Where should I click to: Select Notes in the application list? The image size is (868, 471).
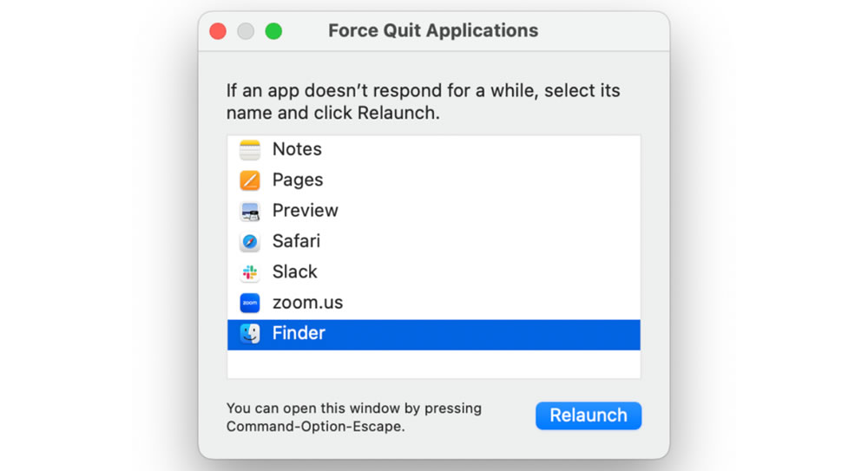pos(297,149)
